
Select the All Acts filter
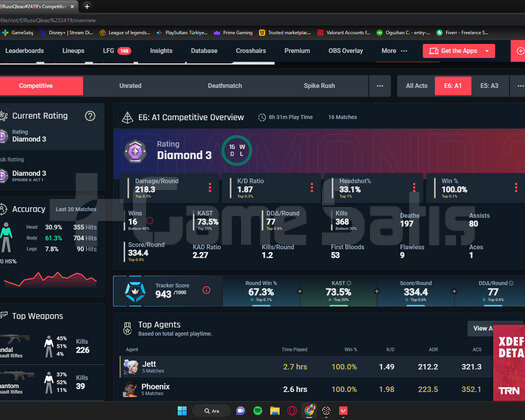[x=416, y=86]
